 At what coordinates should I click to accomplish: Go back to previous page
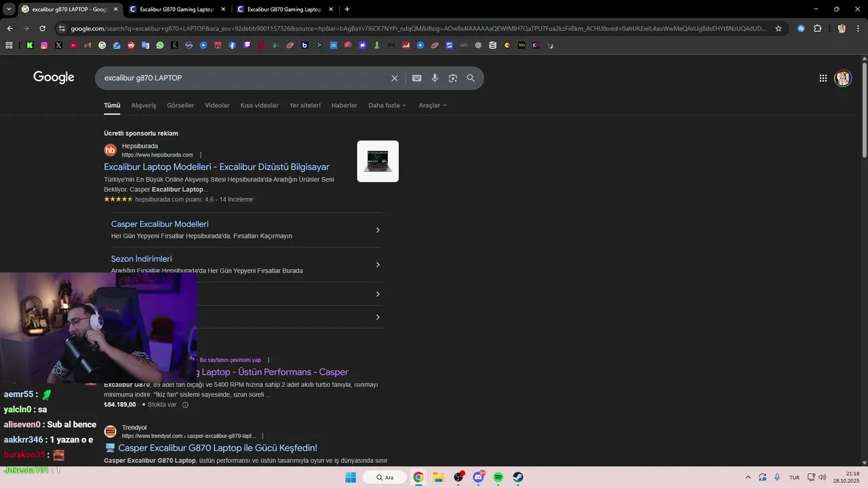point(9,28)
